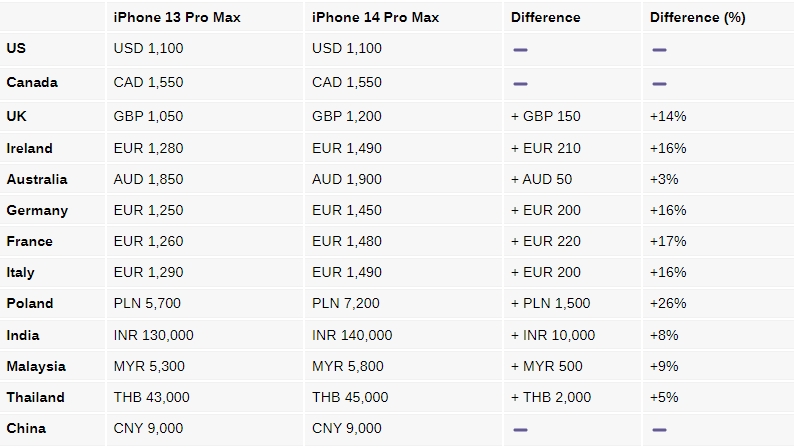
Task: Click the dash in Canada Difference column
Action: [x=520, y=84]
